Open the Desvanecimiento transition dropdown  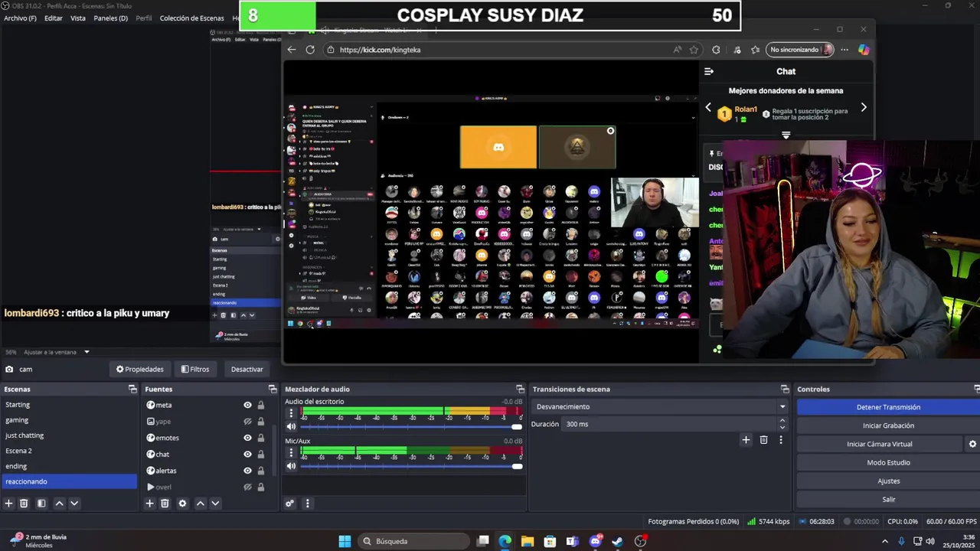point(661,407)
